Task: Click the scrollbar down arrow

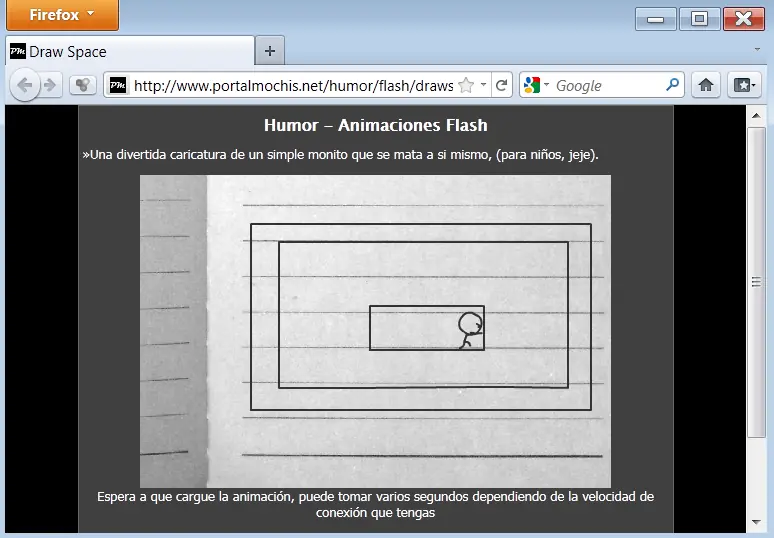Action: tap(756, 522)
